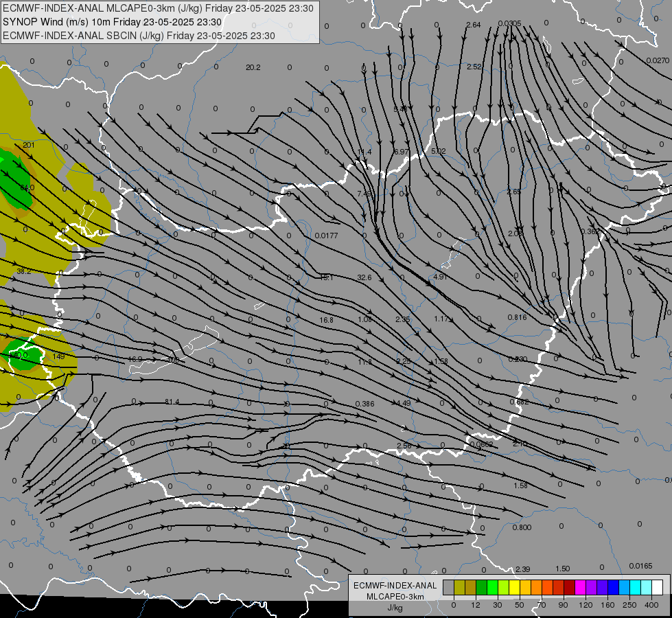Select the bright green legend swatch

click(x=492, y=588)
